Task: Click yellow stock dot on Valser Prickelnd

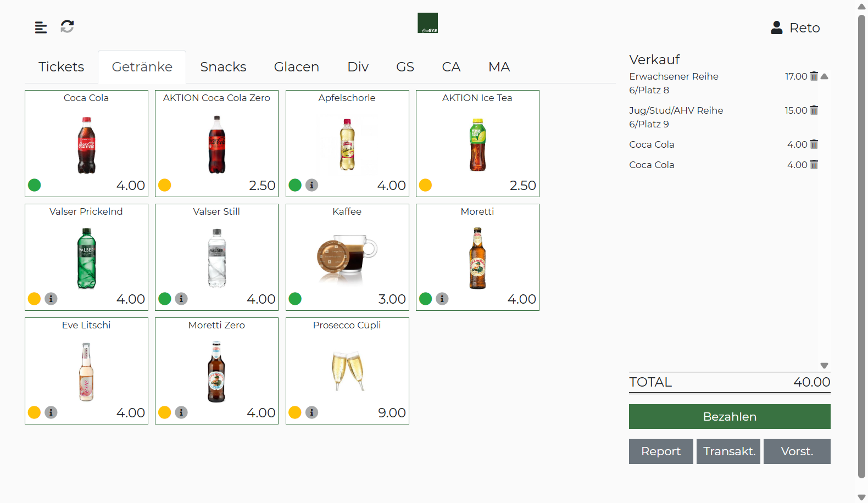Action: [34, 299]
